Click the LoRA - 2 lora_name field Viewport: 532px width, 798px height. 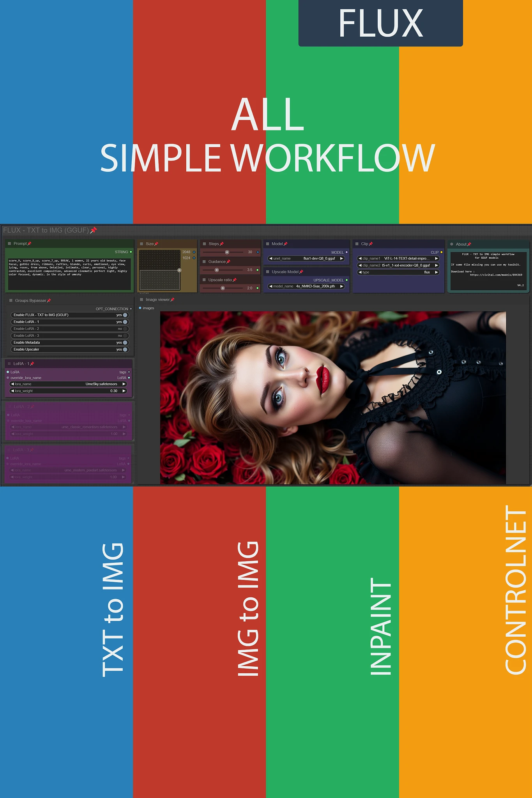69,427
